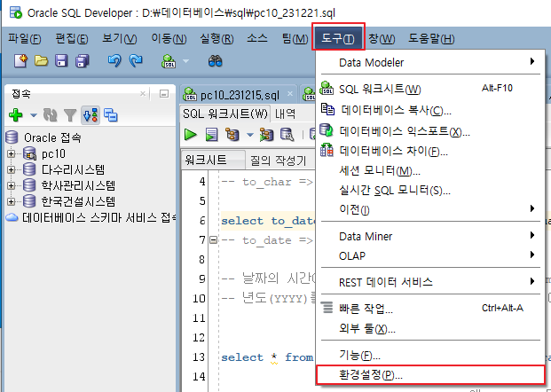The image size is (551, 392).
Task: Click the SQL Tuning Advisor icon
Action: (x=287, y=135)
